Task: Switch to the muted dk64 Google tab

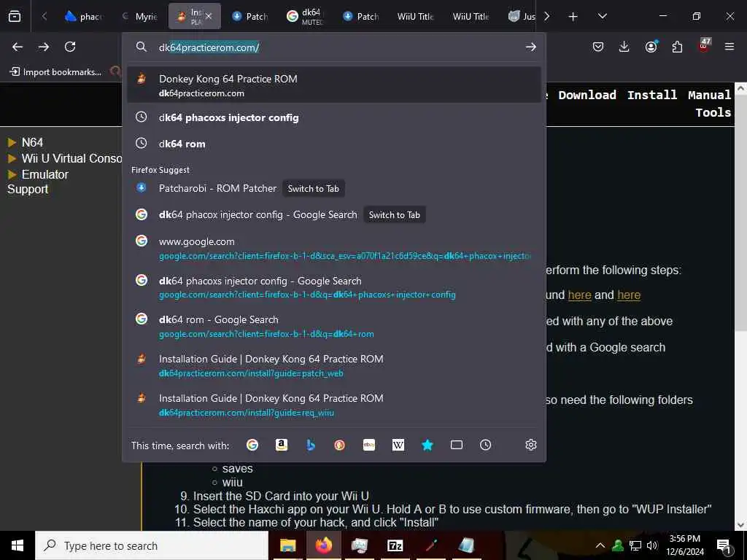Action: tap(306, 16)
